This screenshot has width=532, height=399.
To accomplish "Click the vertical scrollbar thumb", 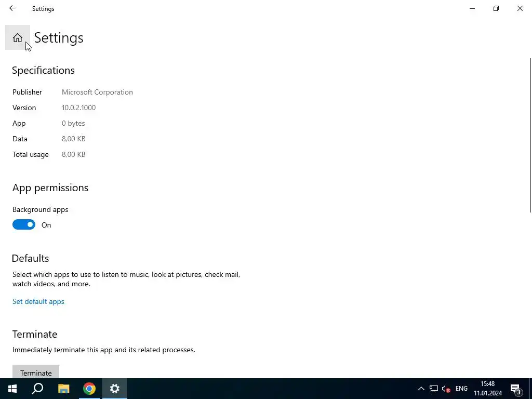I will pyautogui.click(x=530, y=136).
